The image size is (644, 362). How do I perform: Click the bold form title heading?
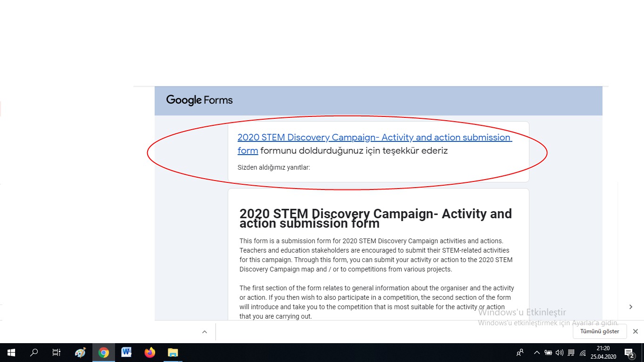(x=376, y=218)
